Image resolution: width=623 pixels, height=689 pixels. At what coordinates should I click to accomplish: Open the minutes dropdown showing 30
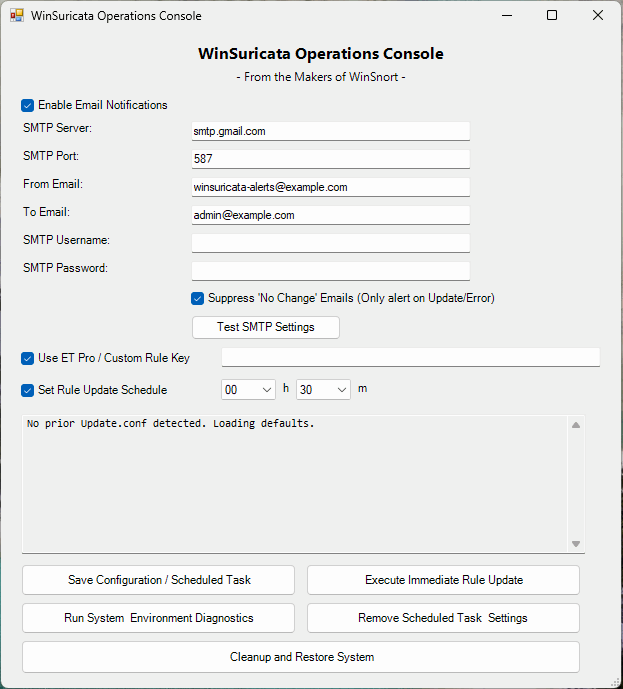[x=323, y=390]
